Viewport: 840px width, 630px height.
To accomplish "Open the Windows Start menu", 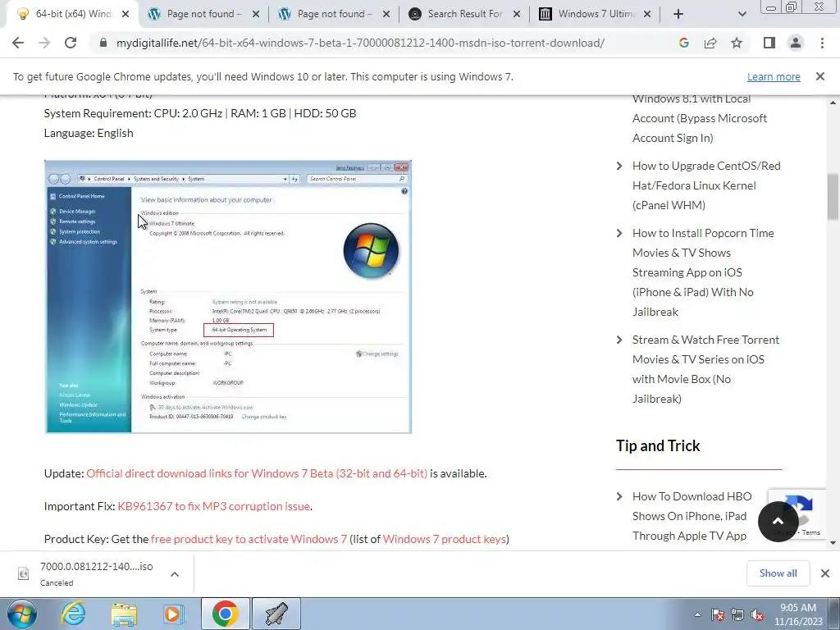I will coord(22,614).
